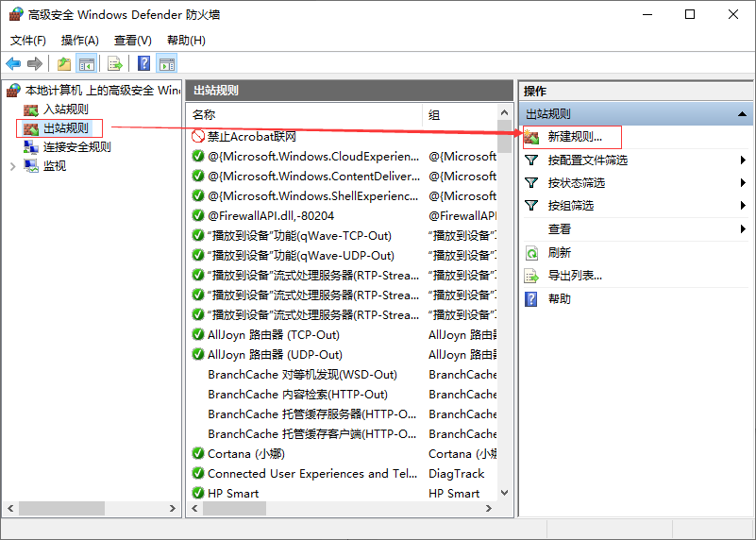Click the Up one level folder icon
The image size is (756, 540).
(64, 63)
